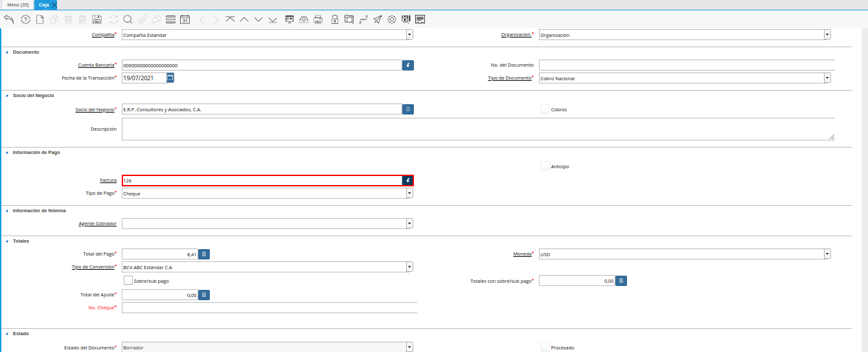Open the Agente Cobrador dropdown
Screen dimensions: 868x352
coord(409,224)
